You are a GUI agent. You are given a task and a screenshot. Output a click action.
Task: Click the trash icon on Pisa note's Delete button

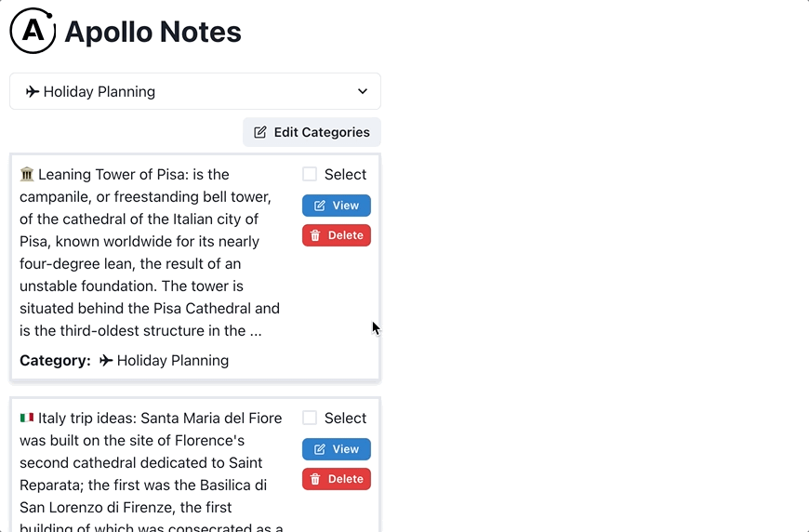pos(315,235)
